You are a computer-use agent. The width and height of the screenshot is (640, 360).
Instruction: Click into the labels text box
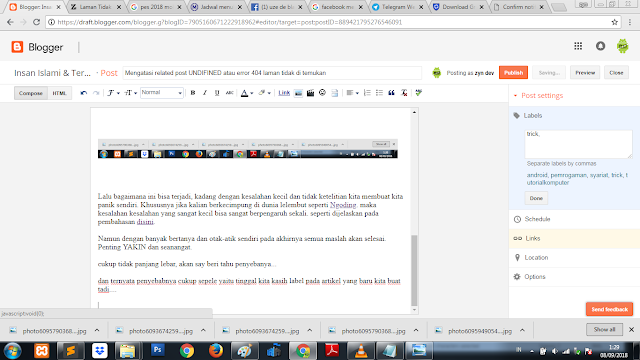pyautogui.click(x=578, y=144)
